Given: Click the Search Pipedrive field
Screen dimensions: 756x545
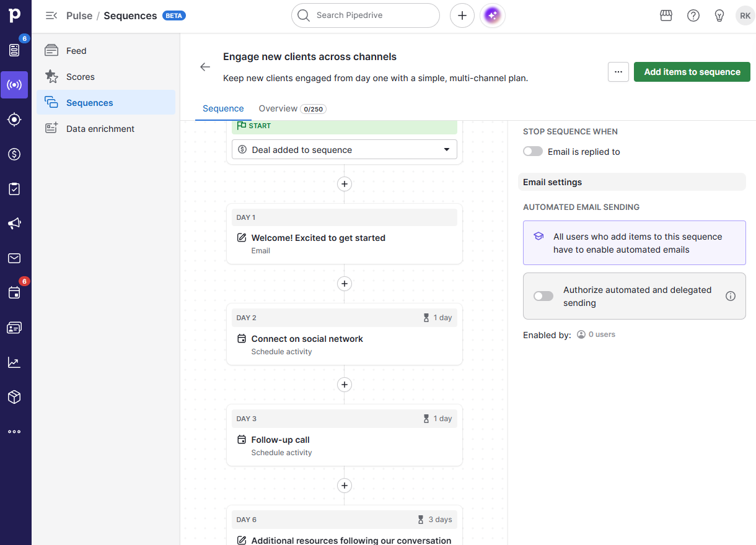Looking at the screenshot, I should 365,15.
